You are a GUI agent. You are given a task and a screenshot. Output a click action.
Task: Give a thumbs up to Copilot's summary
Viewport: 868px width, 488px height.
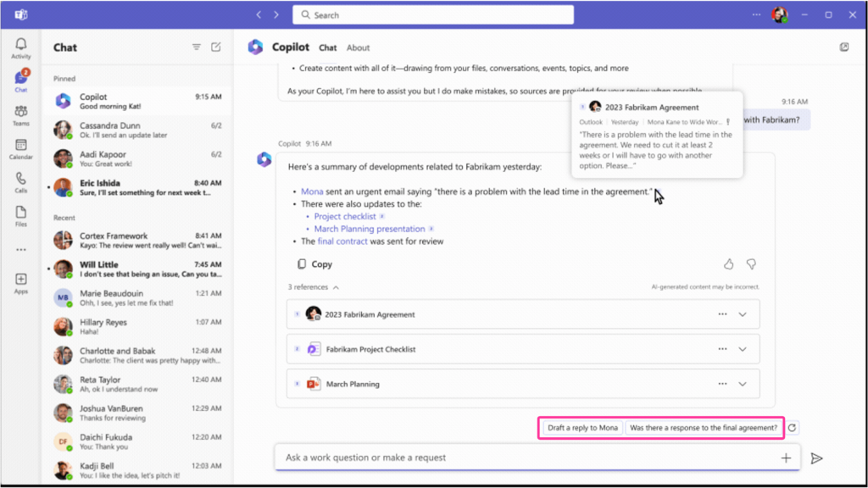pos(728,264)
